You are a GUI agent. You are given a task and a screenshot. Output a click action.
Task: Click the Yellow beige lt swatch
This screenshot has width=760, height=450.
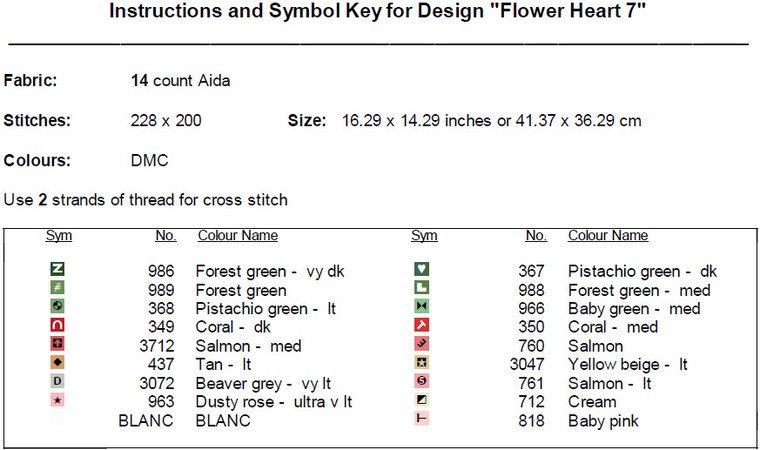click(x=422, y=363)
